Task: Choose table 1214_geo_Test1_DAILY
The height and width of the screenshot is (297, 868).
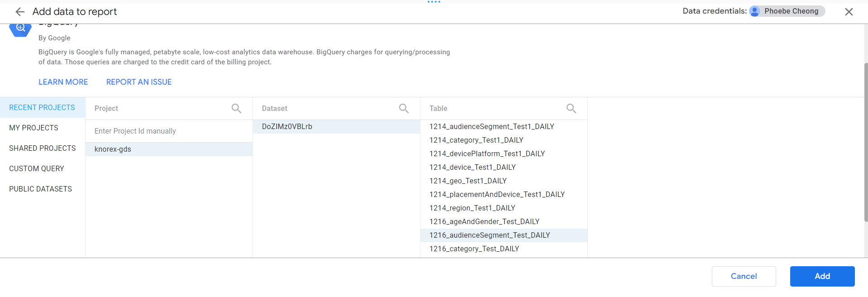Action: [468, 181]
